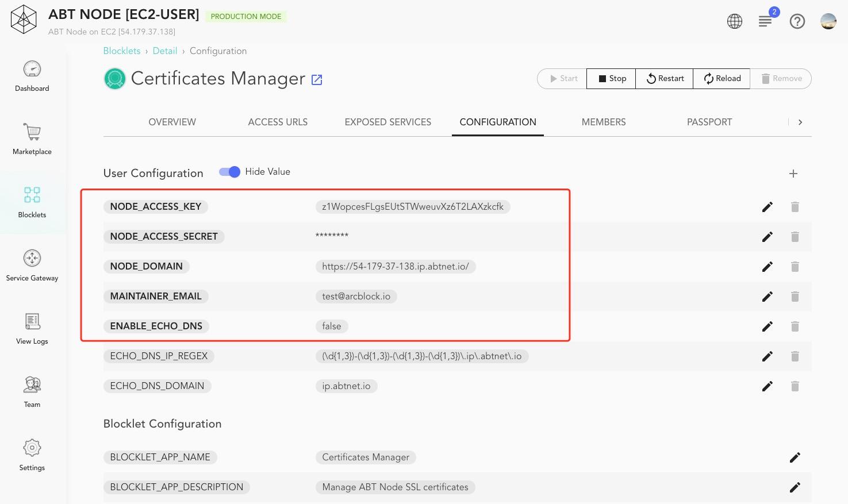
Task: Open Dashboard in the sidebar
Action: coord(32,76)
